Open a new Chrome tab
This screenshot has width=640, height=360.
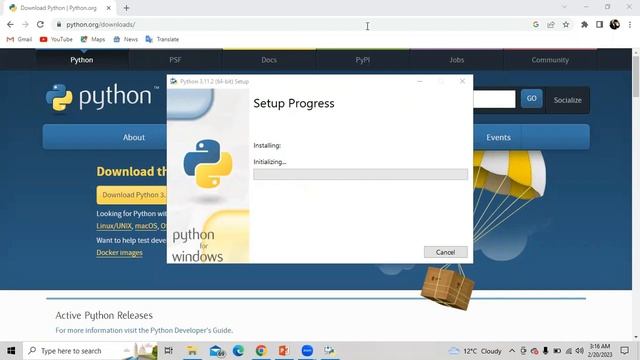[127, 8]
